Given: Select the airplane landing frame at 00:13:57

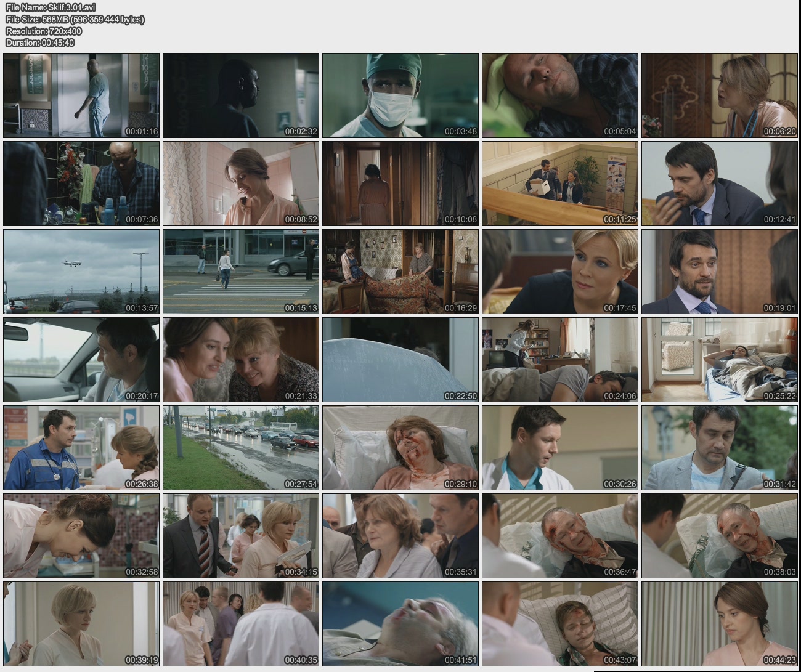Looking at the screenshot, I should 81,272.
